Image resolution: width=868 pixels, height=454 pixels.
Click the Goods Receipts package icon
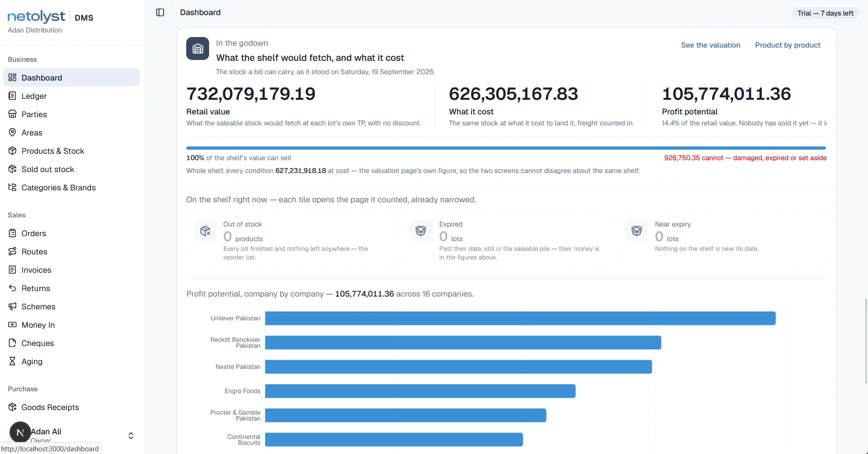[x=12, y=407]
